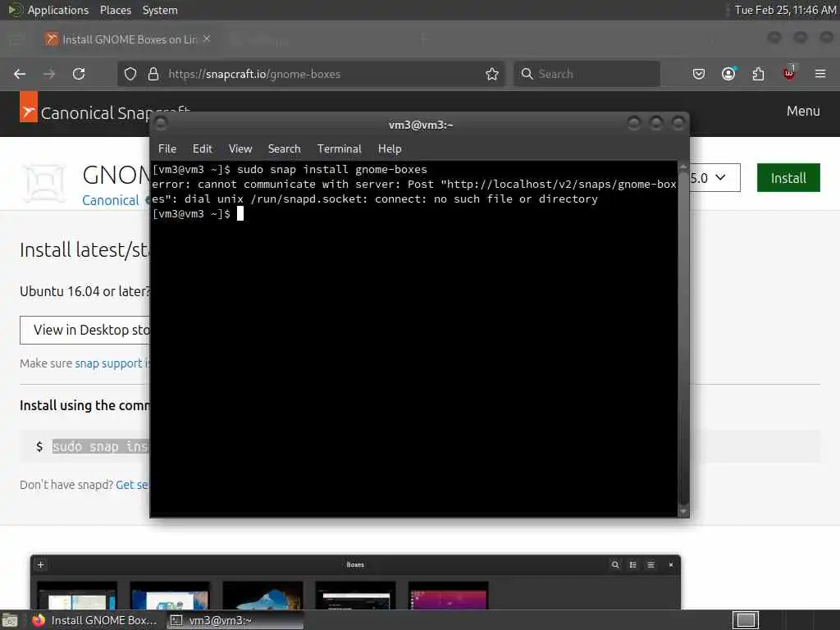The width and height of the screenshot is (840, 630).
Task: Click the close X in Boxes screenshot
Action: coord(671,564)
